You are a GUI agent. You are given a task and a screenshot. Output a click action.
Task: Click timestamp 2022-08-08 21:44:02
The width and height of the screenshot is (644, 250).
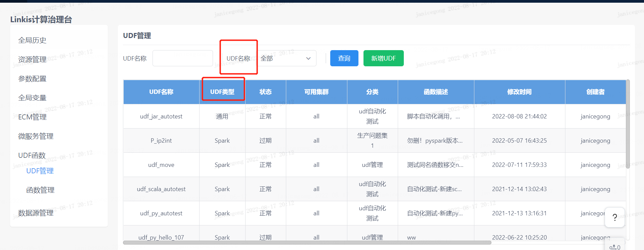519,116
